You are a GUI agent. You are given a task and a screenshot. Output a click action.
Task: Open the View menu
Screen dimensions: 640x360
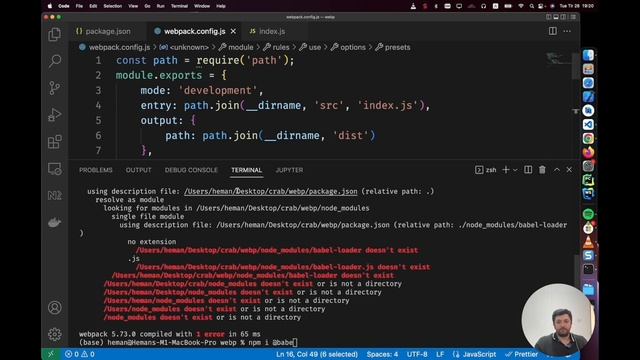(x=133, y=6)
